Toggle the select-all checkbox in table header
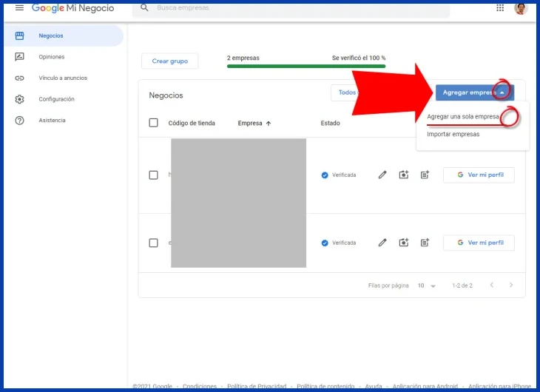 click(154, 123)
